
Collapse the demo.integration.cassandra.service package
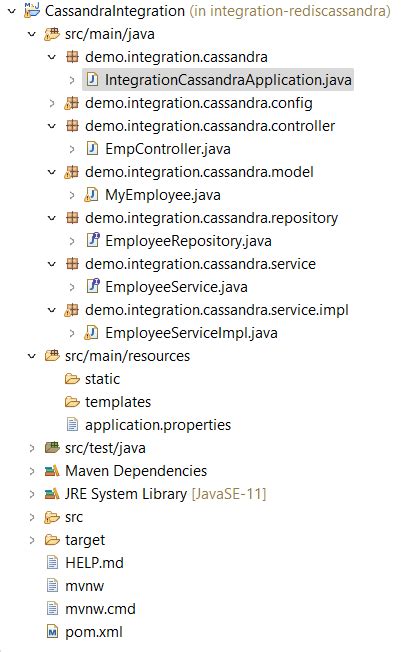click(x=52, y=264)
